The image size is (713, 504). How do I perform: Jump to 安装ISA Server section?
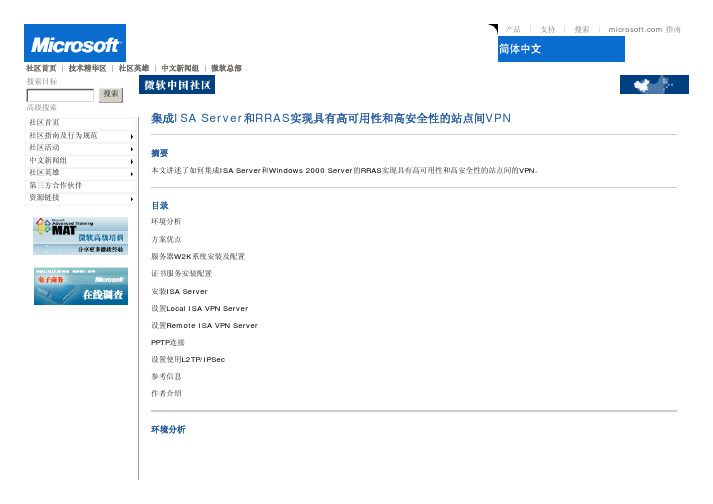pyautogui.click(x=179, y=291)
